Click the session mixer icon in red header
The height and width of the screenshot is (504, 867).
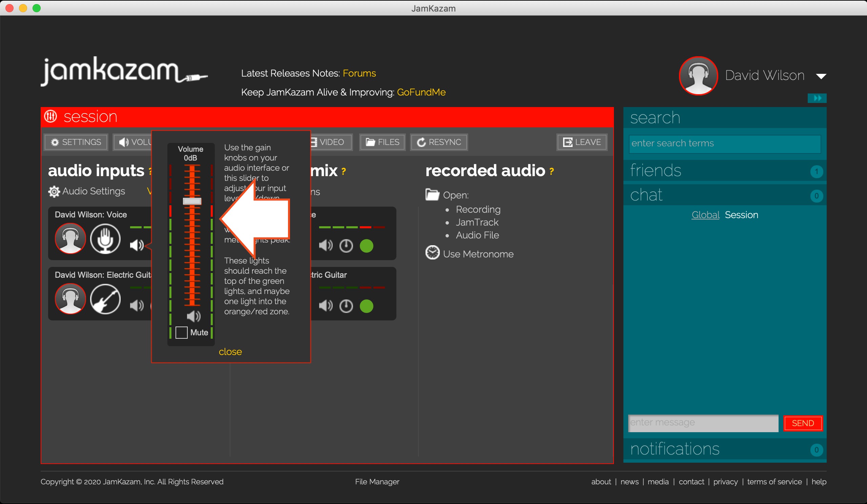(x=50, y=116)
